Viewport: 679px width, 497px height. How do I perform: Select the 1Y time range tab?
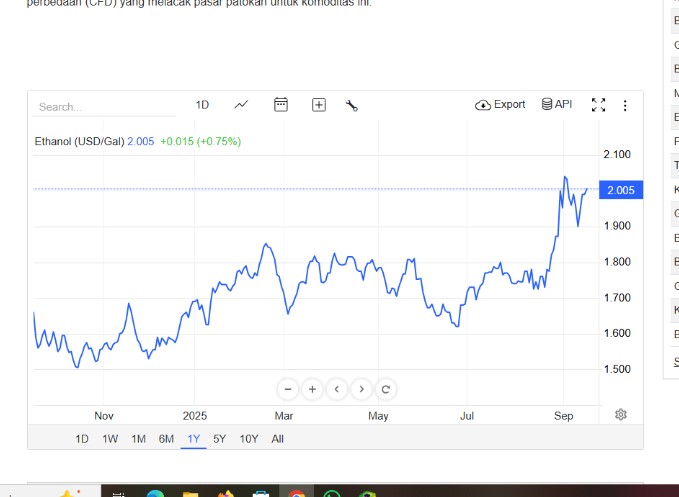tap(194, 439)
